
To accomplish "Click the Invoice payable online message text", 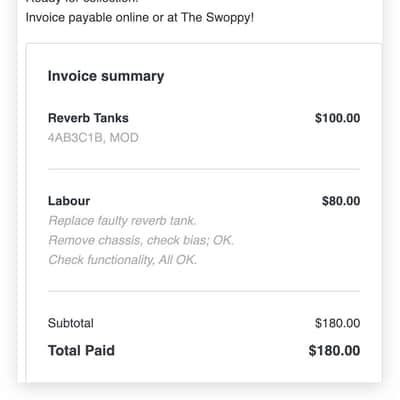I will pos(140,18).
